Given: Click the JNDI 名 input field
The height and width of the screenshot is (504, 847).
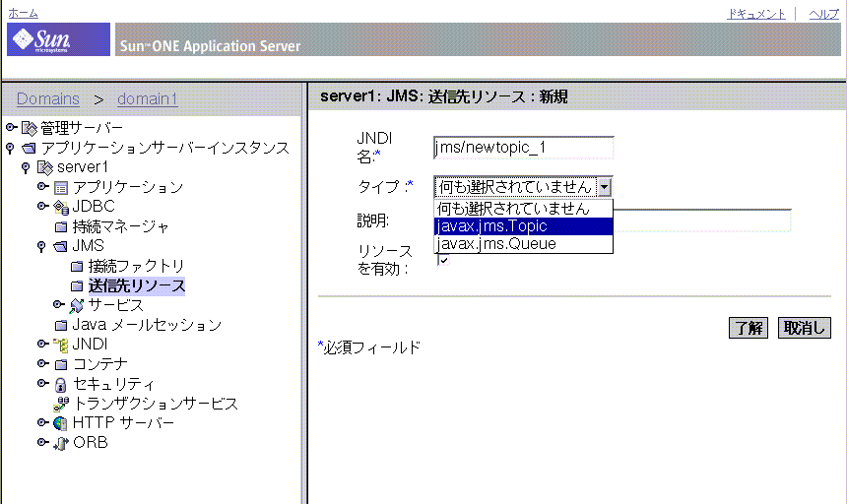Looking at the screenshot, I should tap(523, 148).
